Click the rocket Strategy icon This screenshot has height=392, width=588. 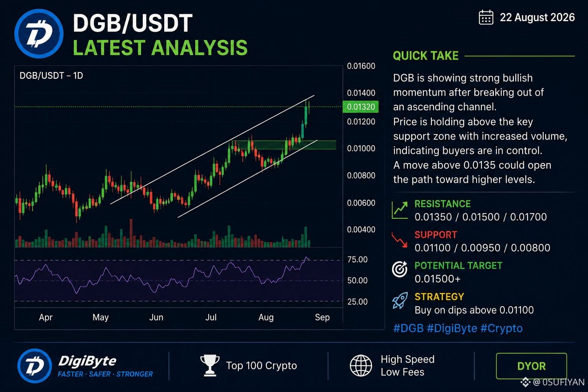pos(400,301)
